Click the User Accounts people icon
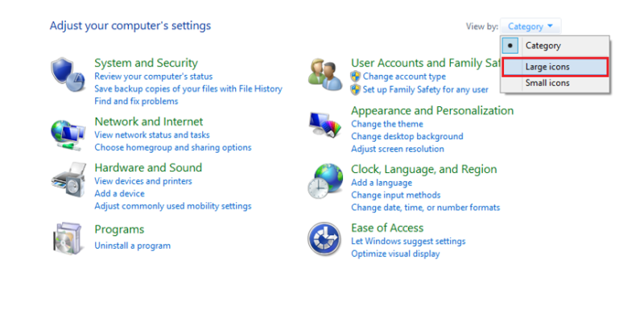644x322 pixels. coord(325,74)
